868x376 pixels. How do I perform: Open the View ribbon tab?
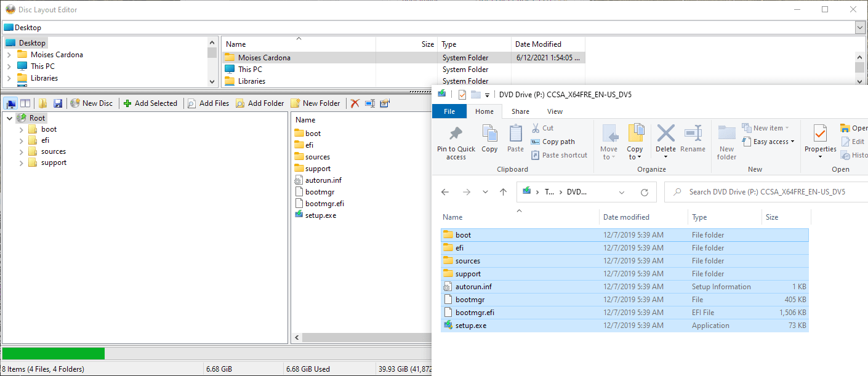pos(555,111)
